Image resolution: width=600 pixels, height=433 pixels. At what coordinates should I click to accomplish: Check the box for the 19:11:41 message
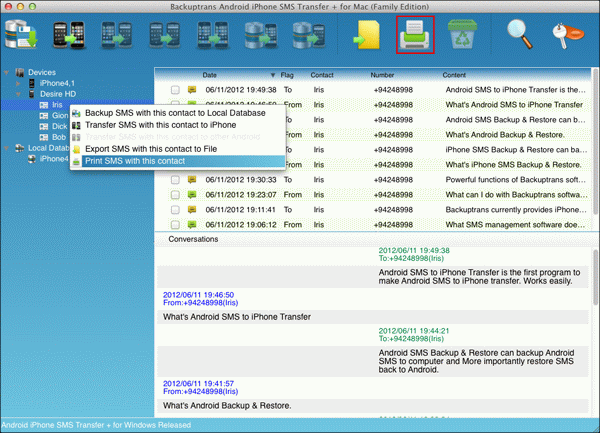coord(175,210)
